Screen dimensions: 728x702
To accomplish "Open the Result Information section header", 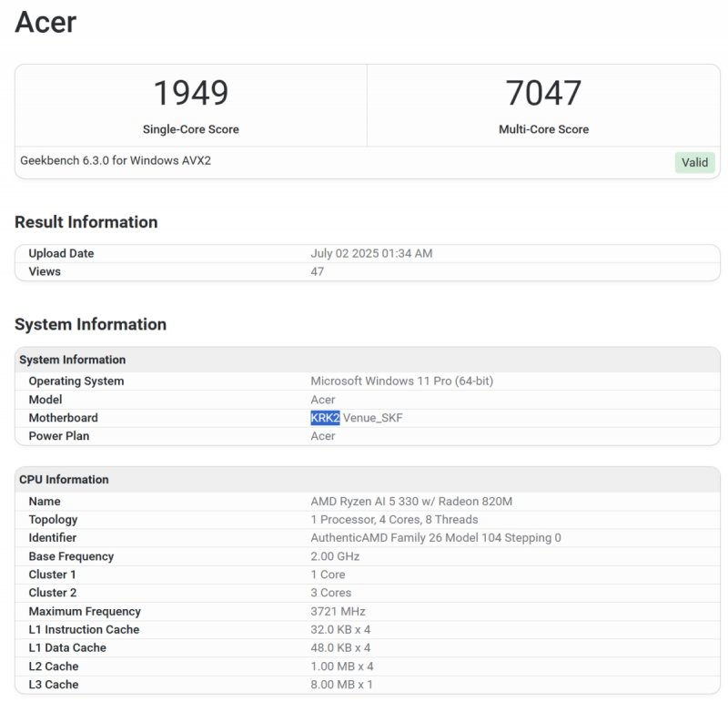I will [x=88, y=222].
